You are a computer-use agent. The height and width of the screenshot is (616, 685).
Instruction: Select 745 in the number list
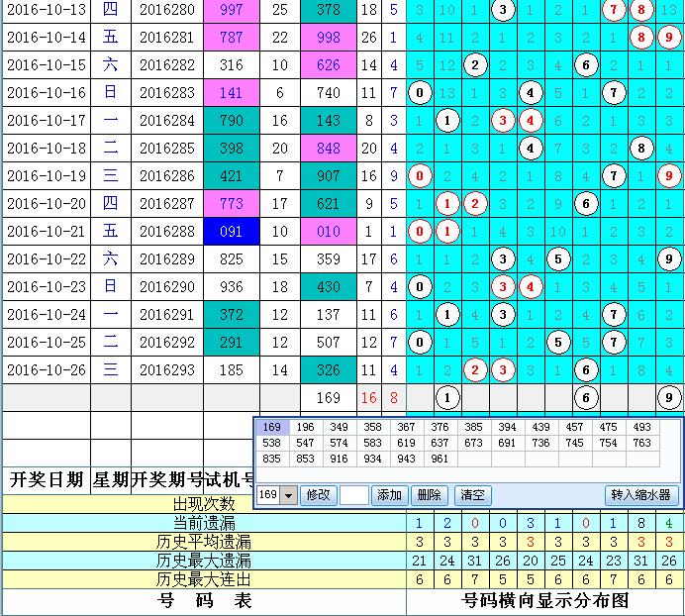[x=574, y=443]
